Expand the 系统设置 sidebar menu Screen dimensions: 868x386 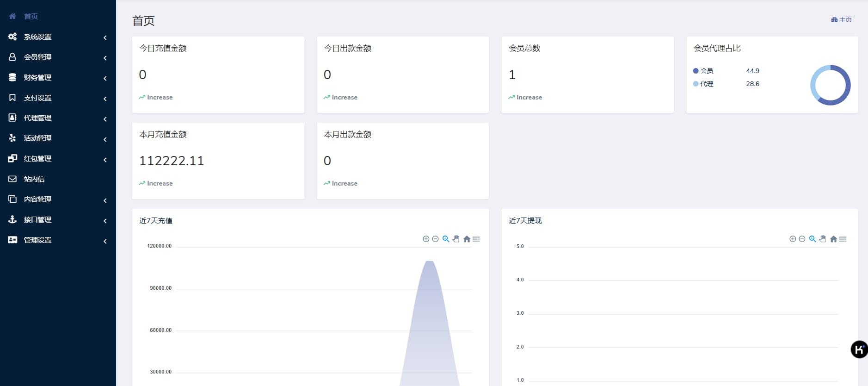(x=37, y=37)
